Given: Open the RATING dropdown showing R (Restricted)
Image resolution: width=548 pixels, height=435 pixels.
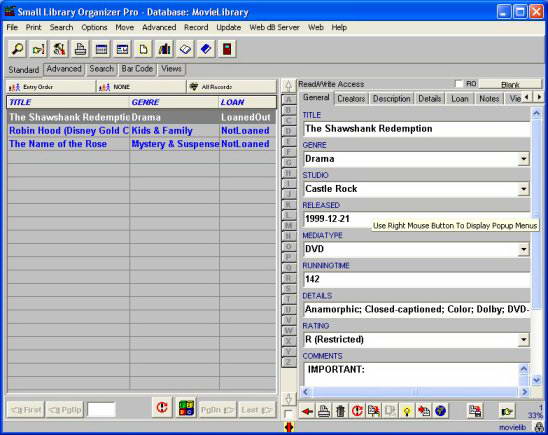Looking at the screenshot, I should tap(523, 339).
